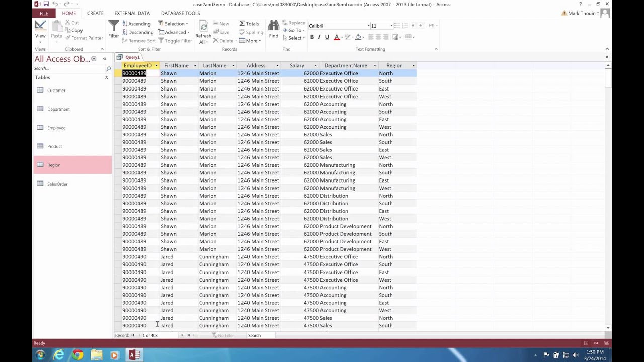
Task: Apply Italic formatting
Action: pyautogui.click(x=319, y=37)
